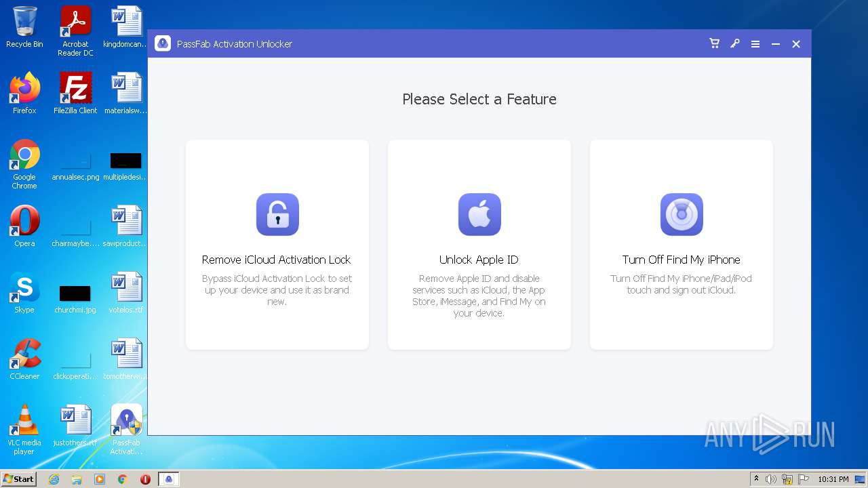This screenshot has height=488, width=868.
Task: Launch the media player taskbar icon
Action: point(100,479)
